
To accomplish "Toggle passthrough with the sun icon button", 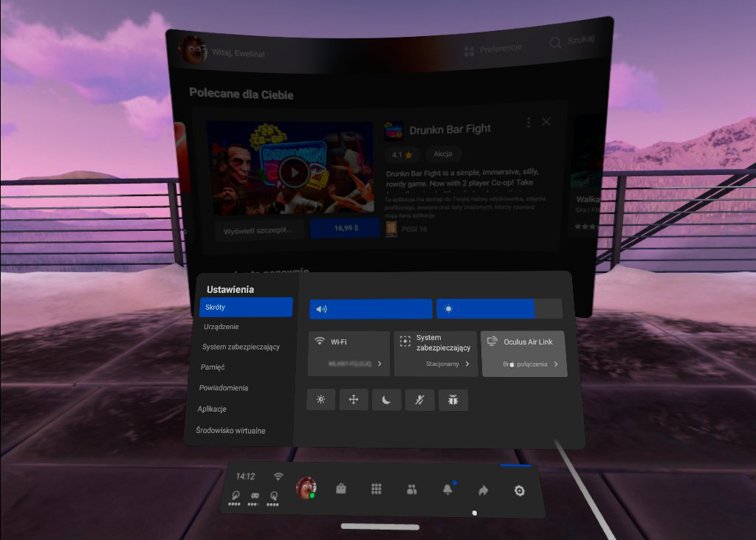I will (320, 399).
